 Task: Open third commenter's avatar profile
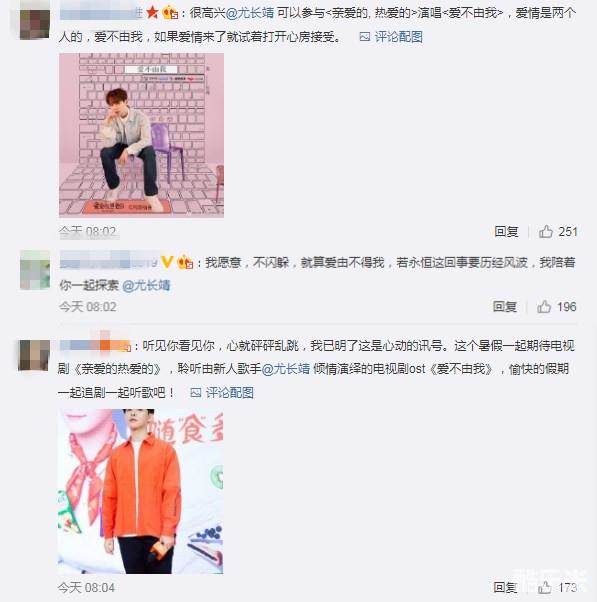tap(34, 355)
